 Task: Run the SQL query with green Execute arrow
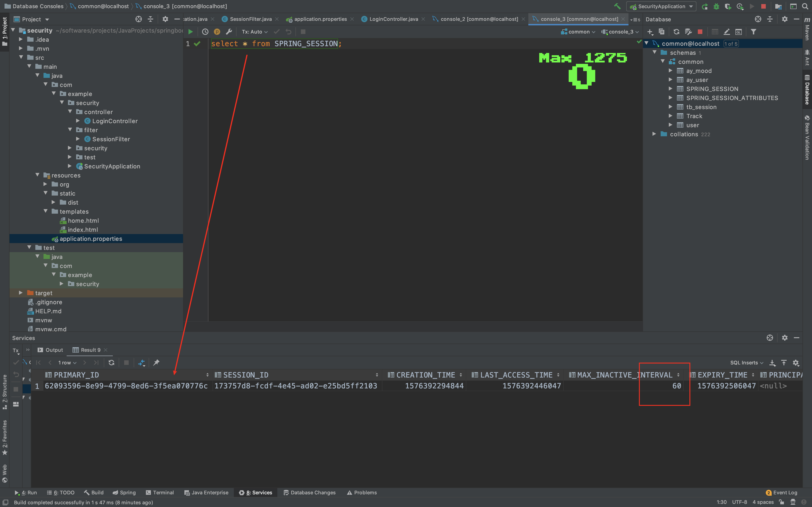click(x=190, y=32)
